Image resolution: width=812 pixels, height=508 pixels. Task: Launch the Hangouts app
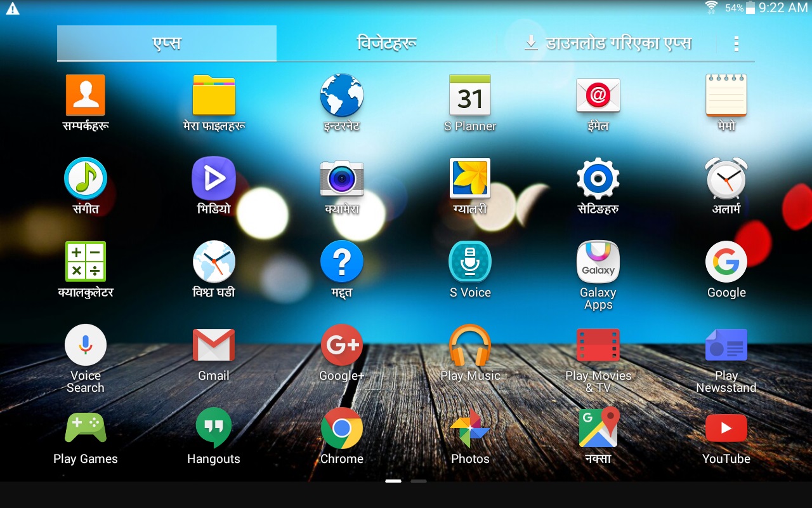click(x=213, y=427)
